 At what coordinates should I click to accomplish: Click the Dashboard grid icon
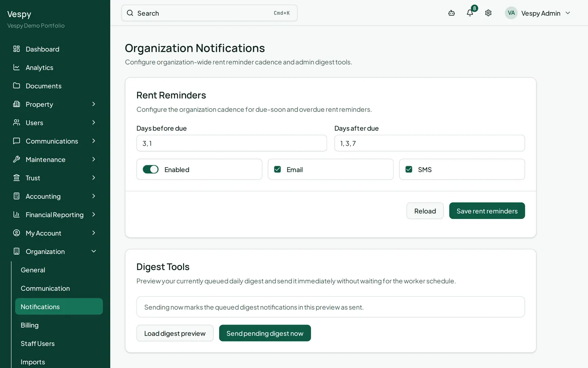[x=17, y=49]
